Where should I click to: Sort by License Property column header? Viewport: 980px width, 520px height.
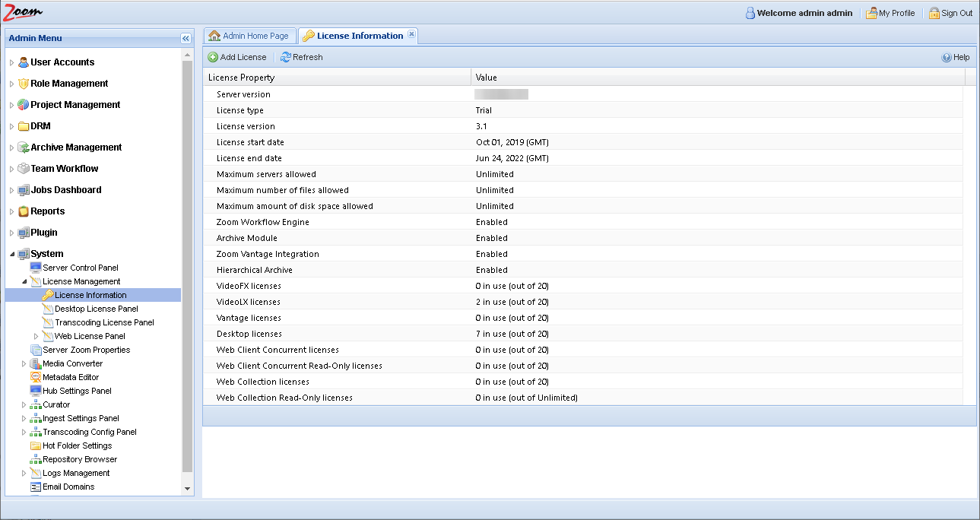click(337, 78)
